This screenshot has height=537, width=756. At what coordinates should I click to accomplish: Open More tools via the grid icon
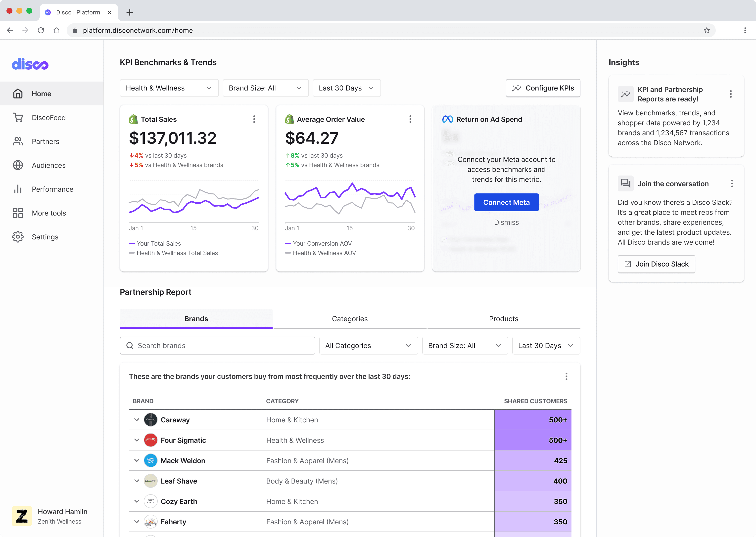coord(18,213)
